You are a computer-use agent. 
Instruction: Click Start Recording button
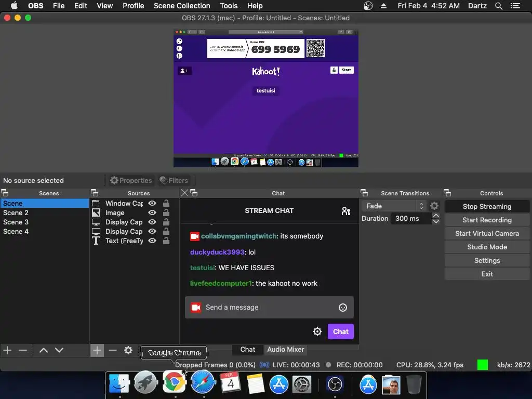pyautogui.click(x=487, y=220)
